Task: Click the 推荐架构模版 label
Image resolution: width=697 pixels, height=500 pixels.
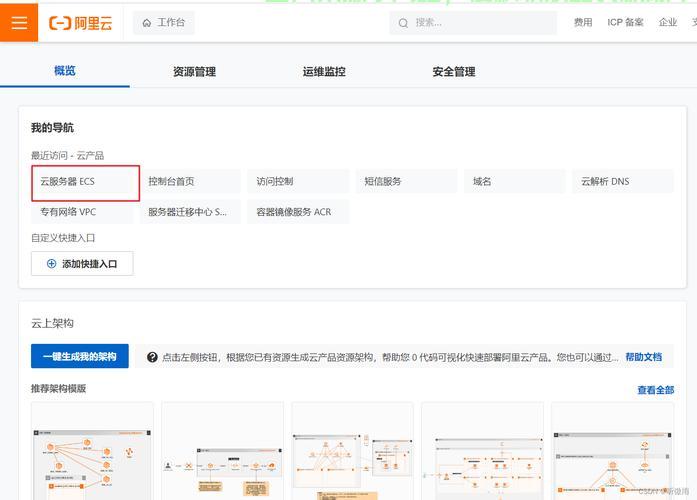Action: coord(58,388)
